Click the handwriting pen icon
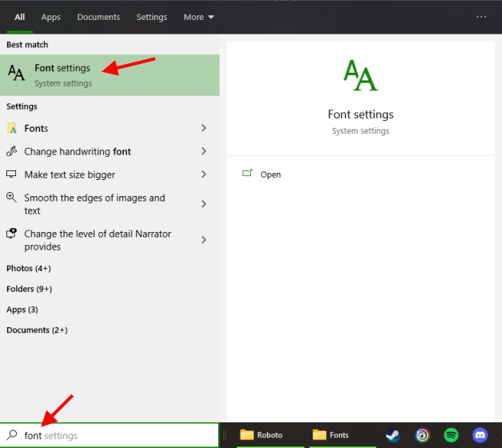 [11, 151]
